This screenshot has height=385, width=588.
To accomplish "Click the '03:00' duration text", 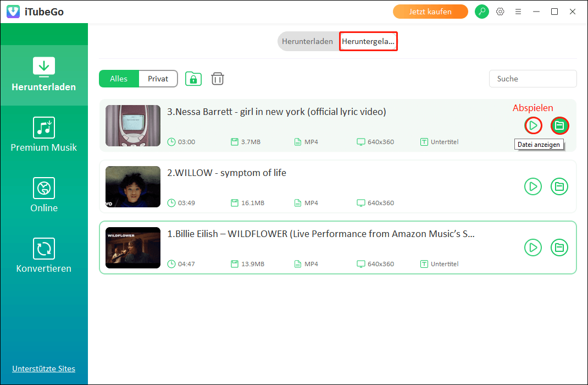I will pos(186,142).
